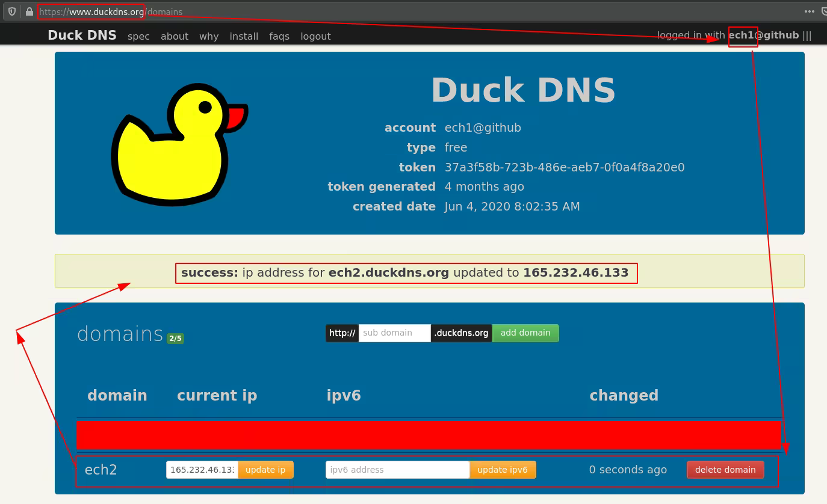The image size is (827, 504).
Task: Click the padlock site security icon
Action: coord(29,11)
